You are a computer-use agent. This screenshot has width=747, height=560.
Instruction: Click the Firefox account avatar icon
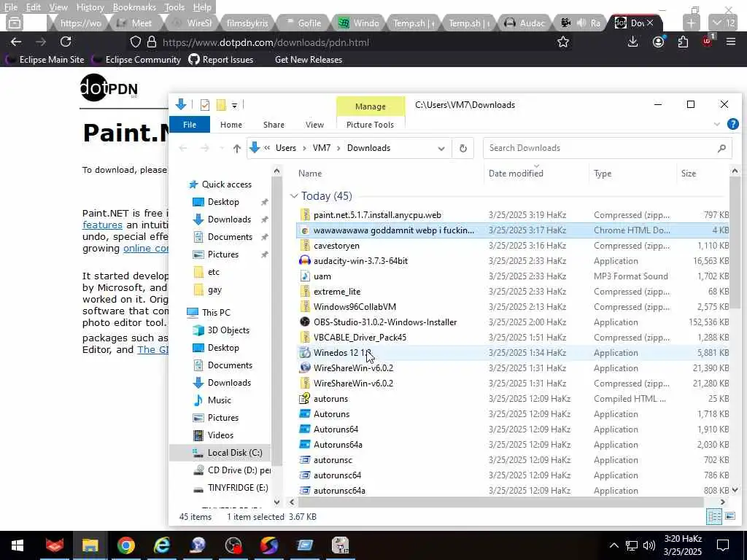tap(659, 42)
